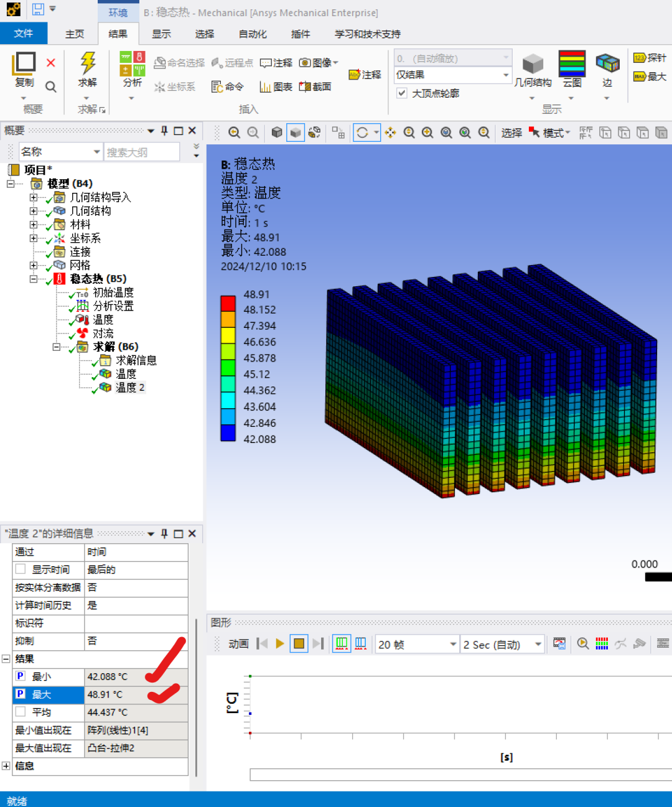Click the red X delete icon
This screenshot has width=672, height=807.
click(51, 63)
